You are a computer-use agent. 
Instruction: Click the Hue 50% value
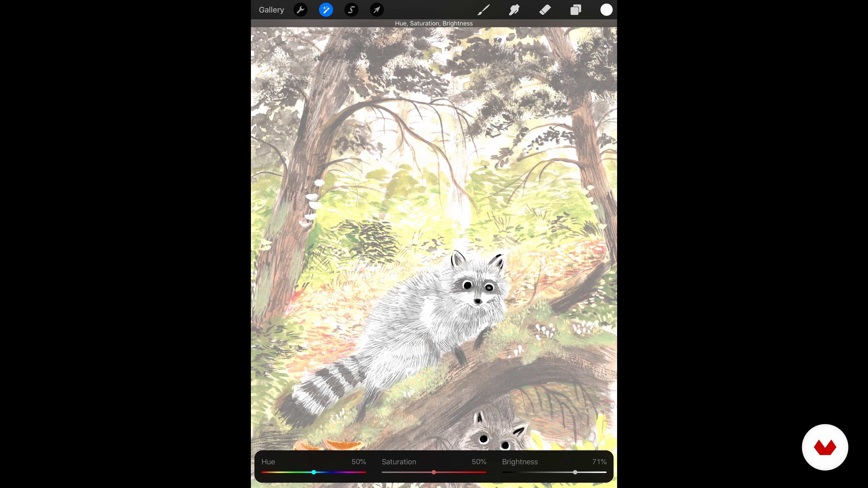click(359, 462)
